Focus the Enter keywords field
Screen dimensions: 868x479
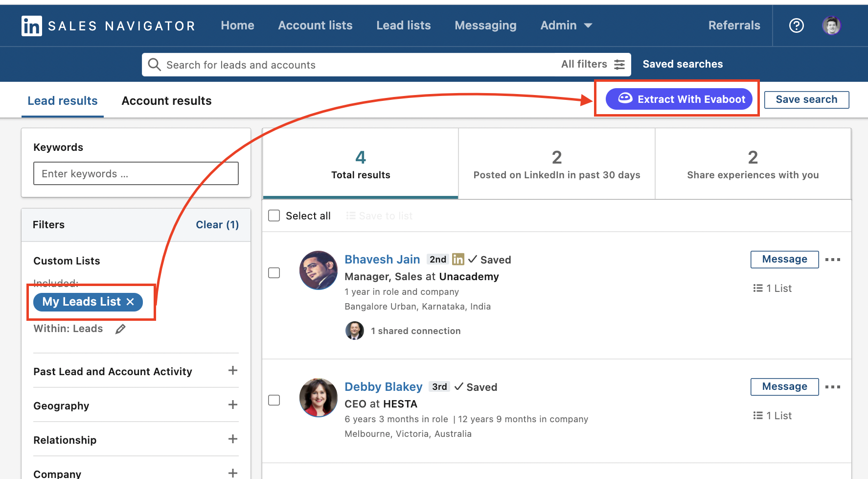(136, 173)
